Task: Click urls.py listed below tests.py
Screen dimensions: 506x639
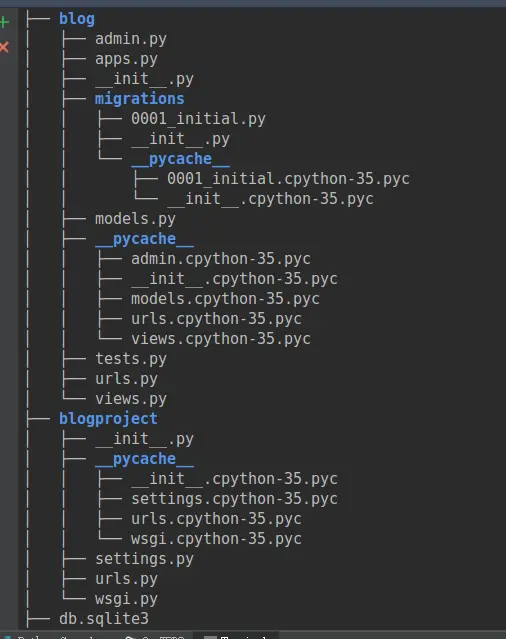Action: coord(126,379)
